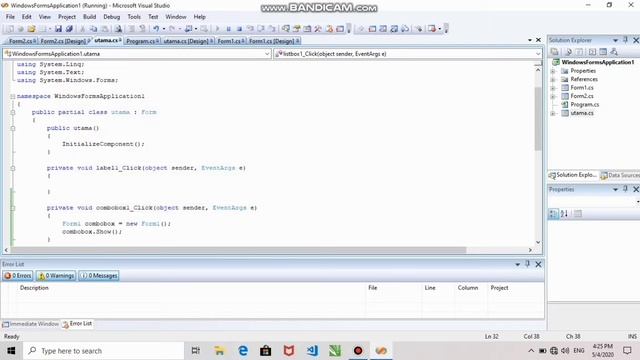Open Solution Explorer window position dropdown arrow
The width and height of the screenshot is (640, 360).
[x=615, y=40]
